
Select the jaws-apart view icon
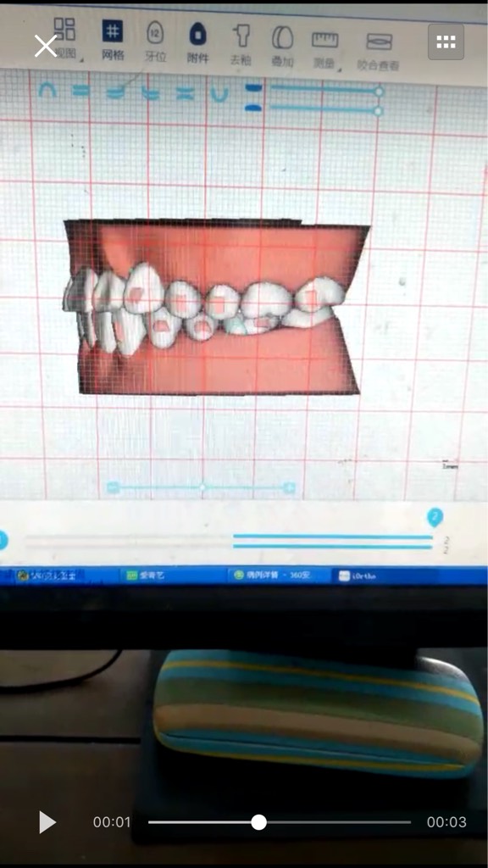point(186,93)
